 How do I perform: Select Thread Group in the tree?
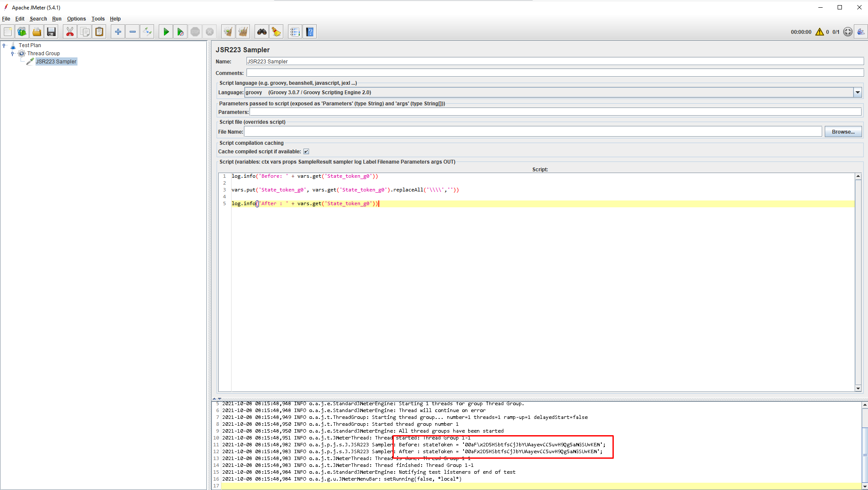click(x=44, y=54)
